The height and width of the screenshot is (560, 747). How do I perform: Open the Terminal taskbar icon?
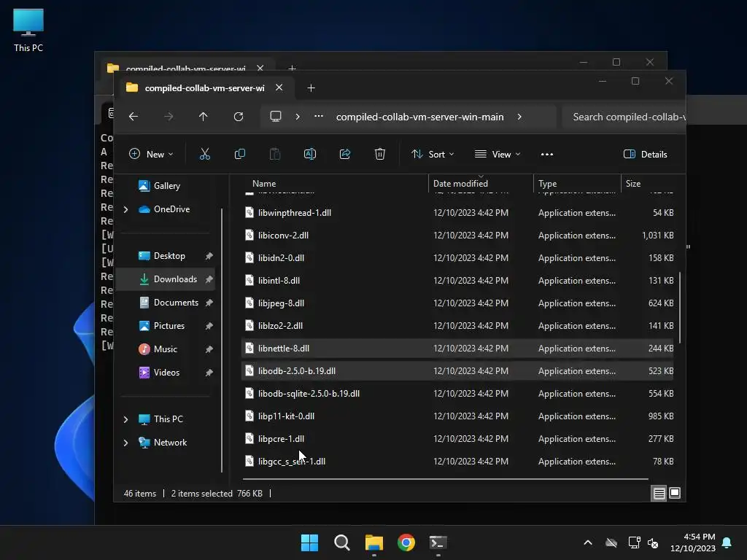tap(438, 542)
